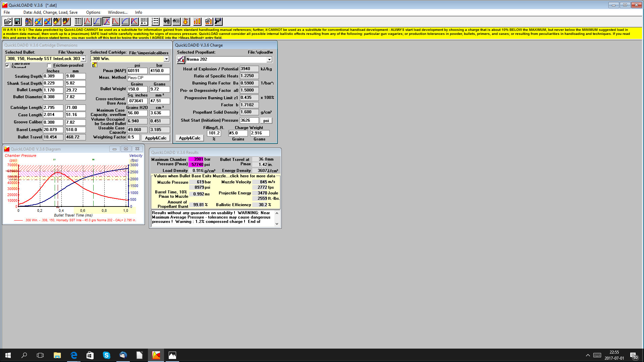Click the powder icon beside Norma 202
Viewport: 644px width, 362px height.
[180, 60]
